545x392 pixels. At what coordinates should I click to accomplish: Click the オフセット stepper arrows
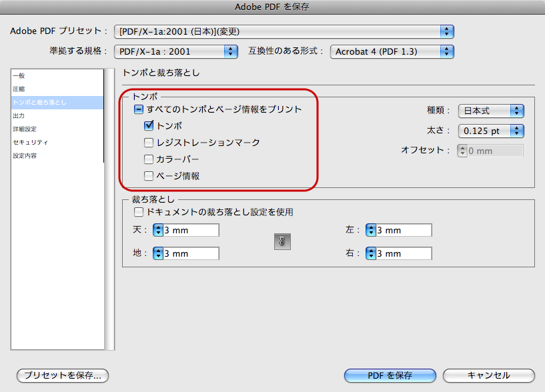pyautogui.click(x=462, y=151)
